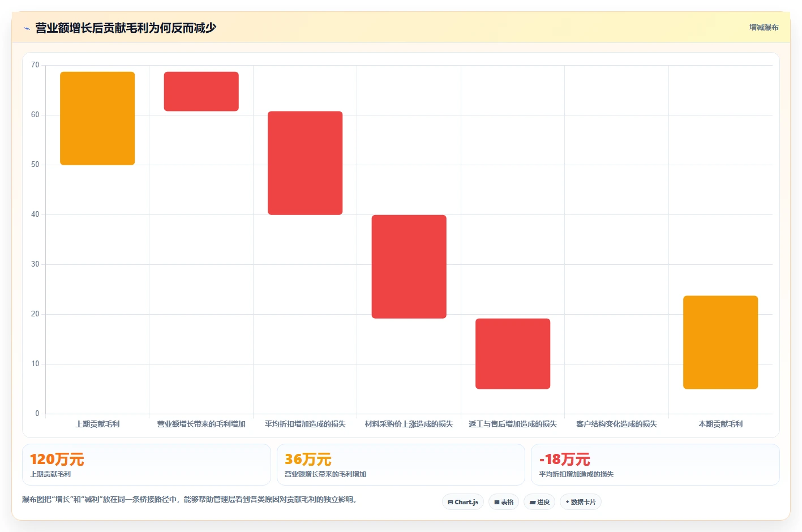Click the 营业额增长带来的毛利增加 x-axis label
The image size is (802, 532).
pyautogui.click(x=201, y=424)
